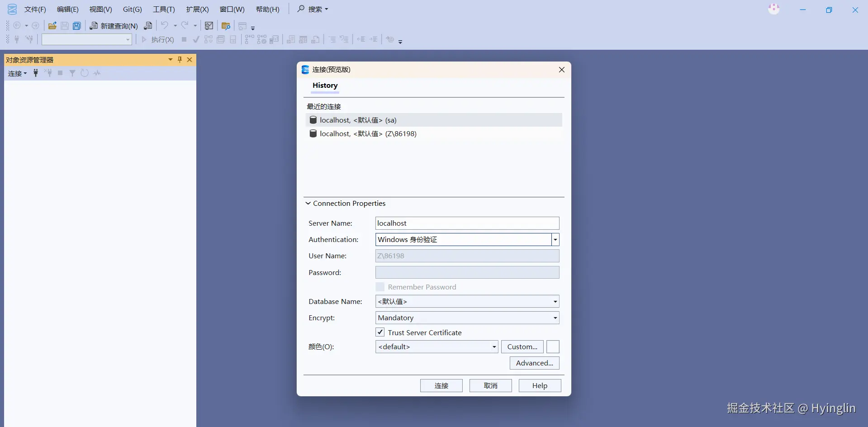Collapse the Connection Properties section
The image size is (868, 427).
(x=308, y=203)
